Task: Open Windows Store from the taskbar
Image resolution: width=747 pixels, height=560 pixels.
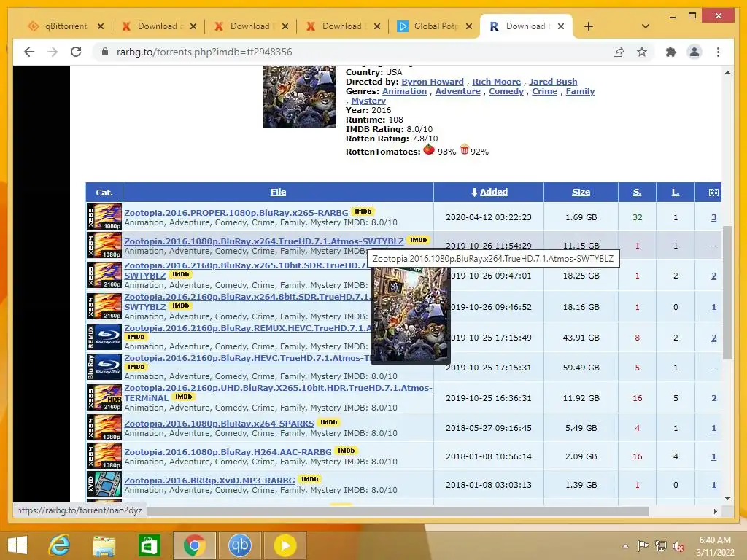Action: click(149, 545)
